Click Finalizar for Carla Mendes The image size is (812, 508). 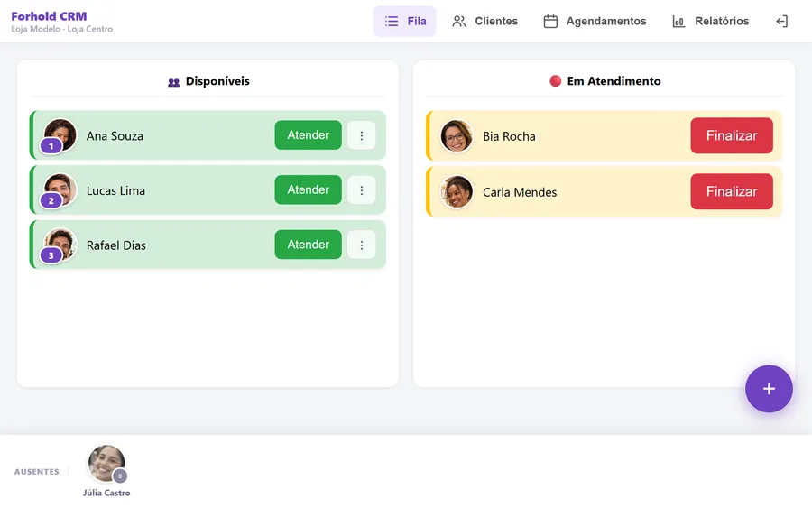click(732, 191)
